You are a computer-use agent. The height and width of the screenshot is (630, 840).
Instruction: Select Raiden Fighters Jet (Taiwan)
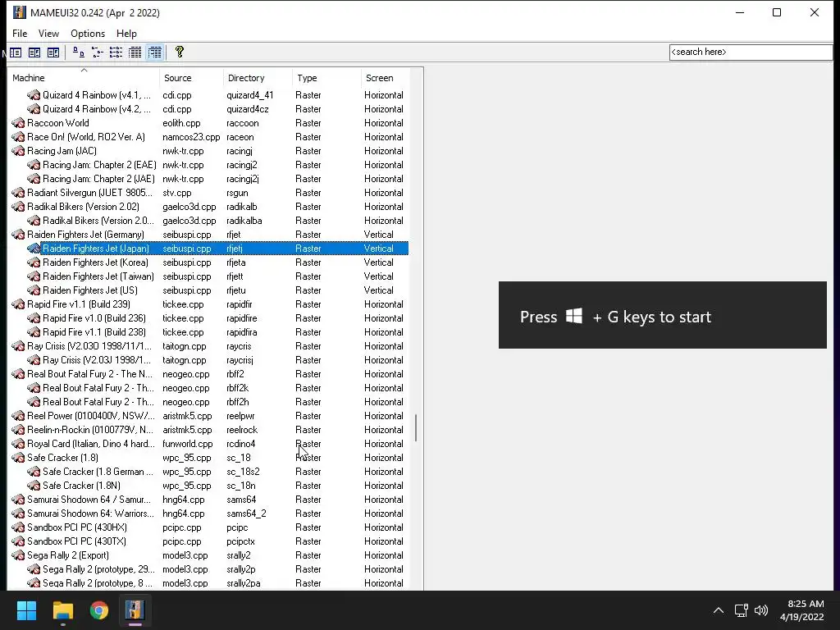[x=98, y=276]
